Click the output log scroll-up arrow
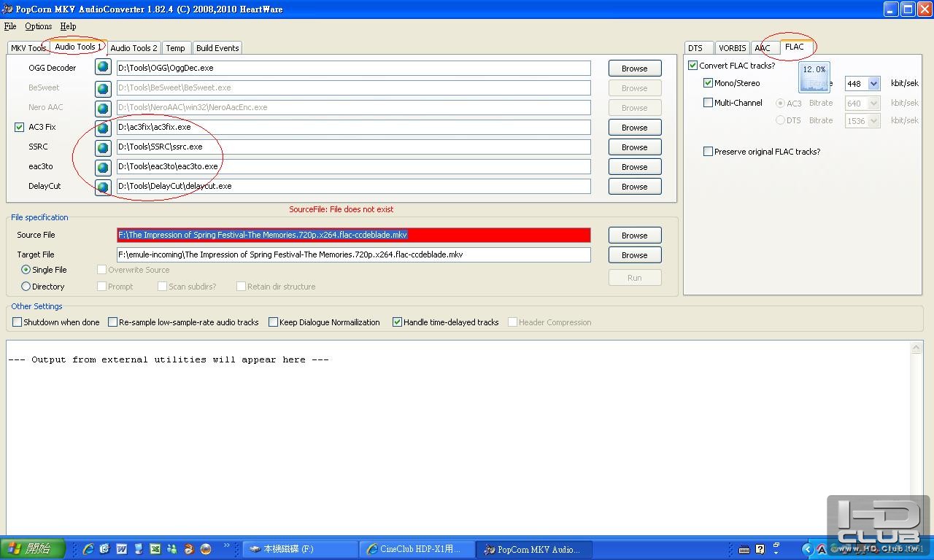 tap(917, 348)
